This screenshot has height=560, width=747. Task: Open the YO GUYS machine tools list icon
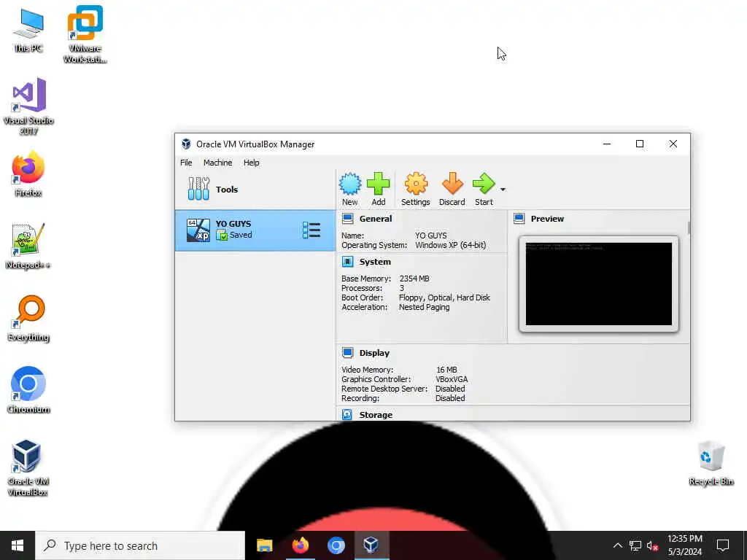point(311,230)
